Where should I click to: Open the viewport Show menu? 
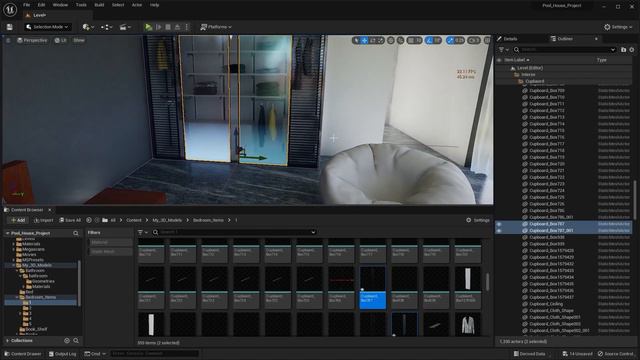pos(79,40)
